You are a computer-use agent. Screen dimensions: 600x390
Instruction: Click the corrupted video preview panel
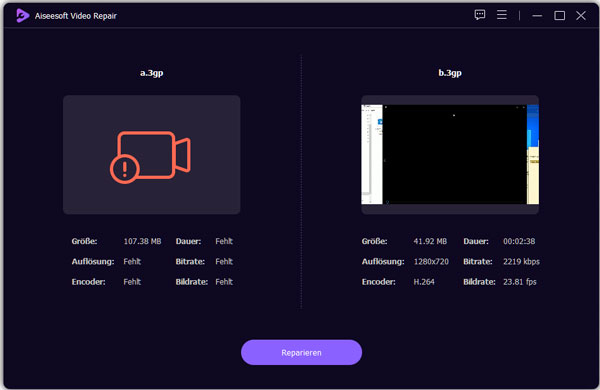click(152, 155)
